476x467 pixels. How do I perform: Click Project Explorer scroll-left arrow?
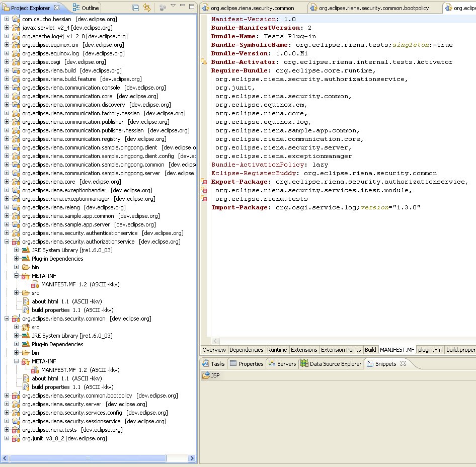tap(5, 458)
